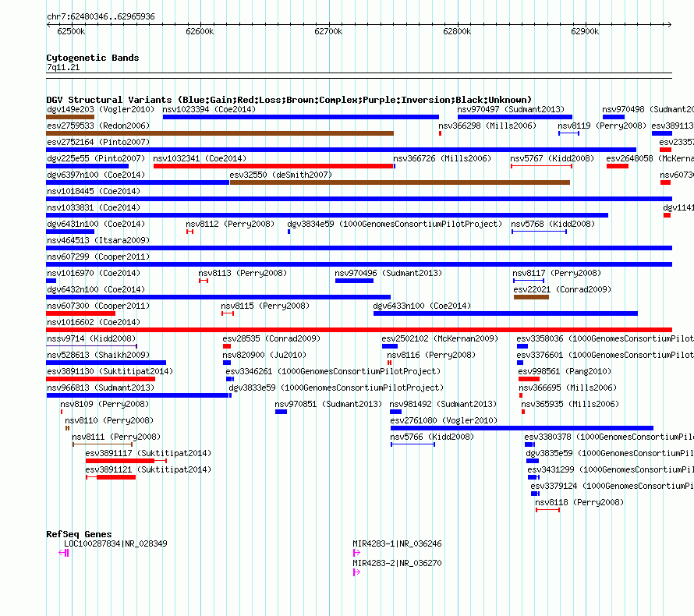Click the chr7:62480346..62965936 coordinate label

point(101,16)
